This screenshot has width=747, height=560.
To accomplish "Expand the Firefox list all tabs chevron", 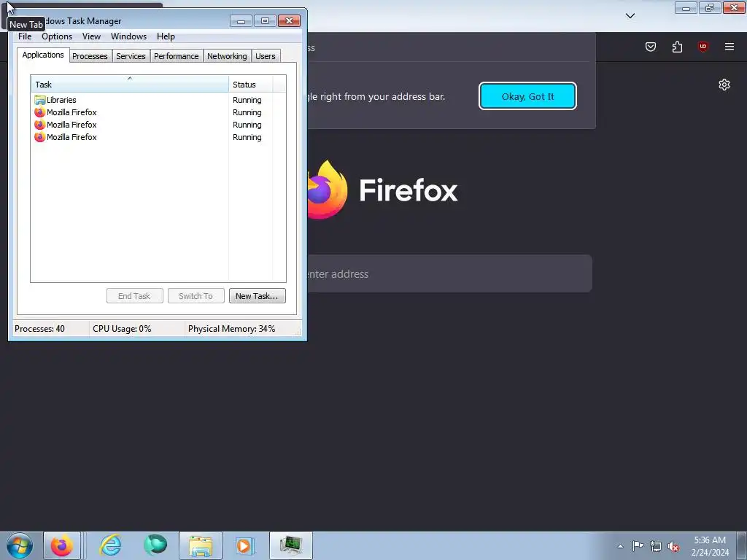I will pos(630,16).
